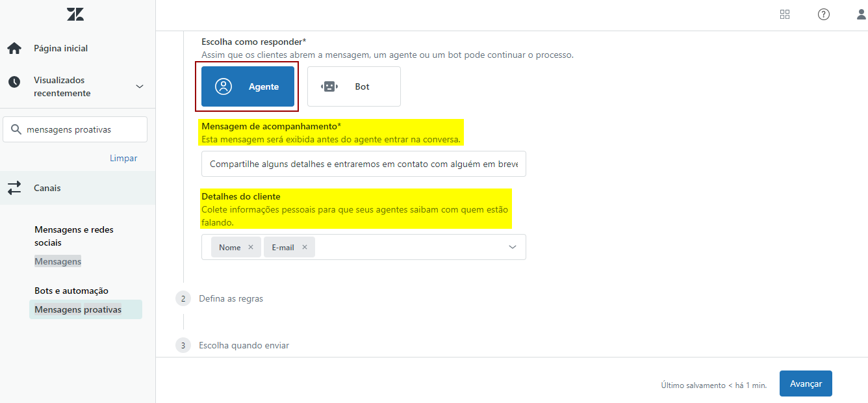
Task: Select Bot as responder
Action: coord(353,86)
